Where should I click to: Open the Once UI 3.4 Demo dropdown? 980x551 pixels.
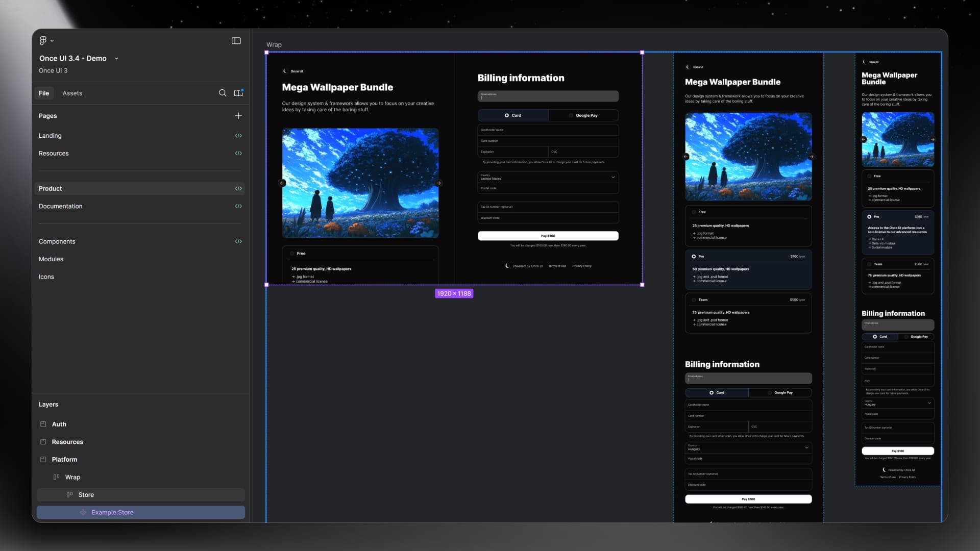(116, 59)
